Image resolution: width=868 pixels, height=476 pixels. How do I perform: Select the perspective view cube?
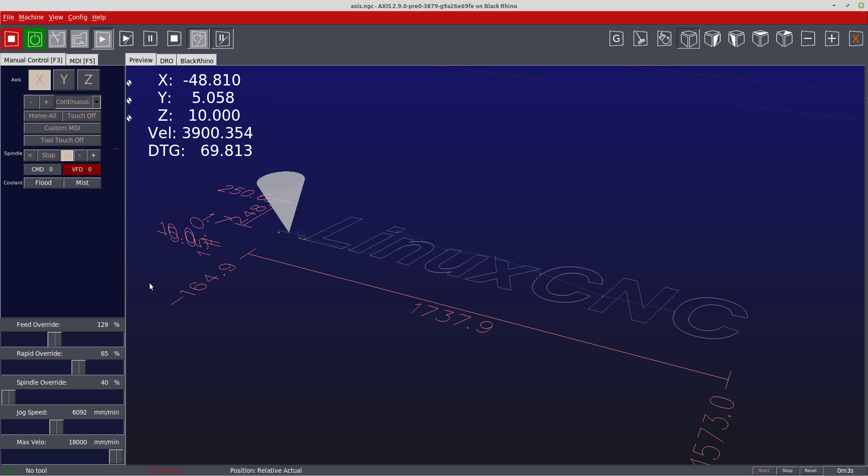point(689,39)
